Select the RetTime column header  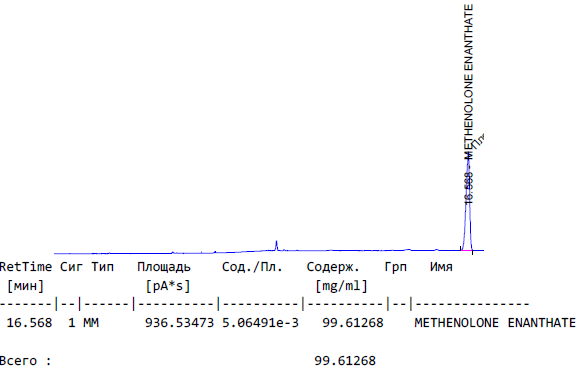[x=25, y=267]
